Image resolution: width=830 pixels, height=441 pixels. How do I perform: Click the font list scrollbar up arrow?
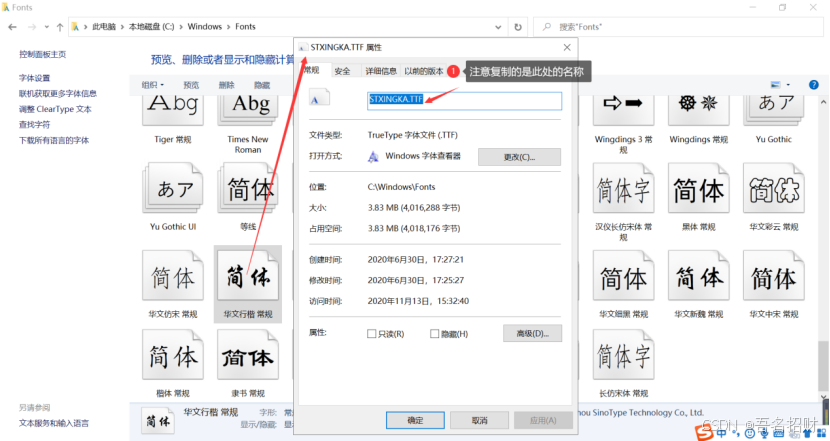tap(823, 102)
